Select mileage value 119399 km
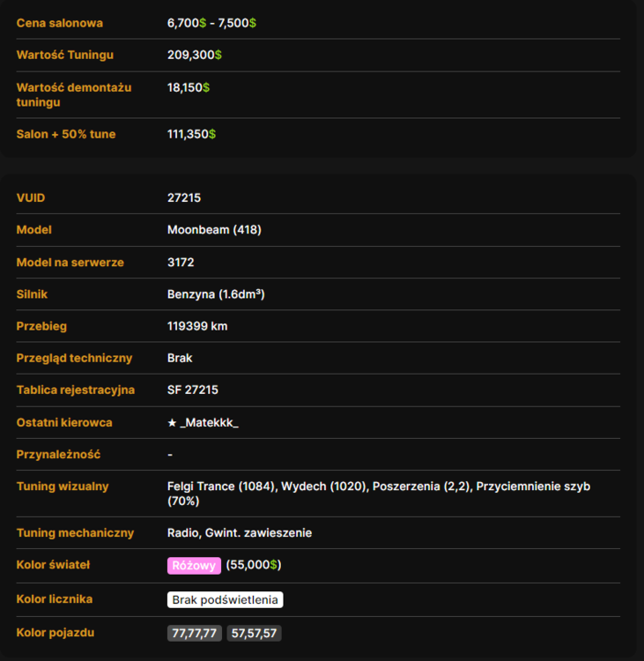Viewport: 644px width, 661px height. [197, 326]
